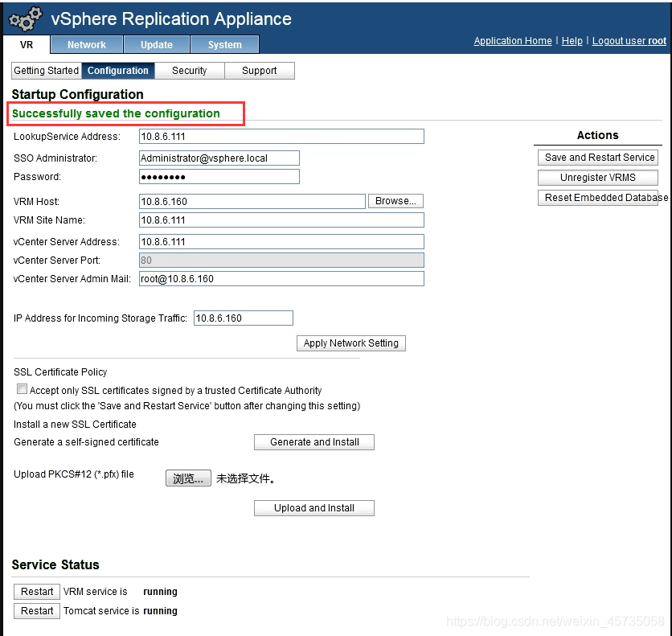Select the Getting Started sub-tab

47,71
